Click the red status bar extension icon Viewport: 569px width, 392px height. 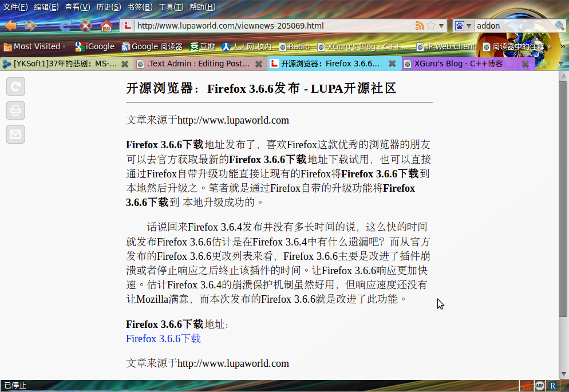pyautogui.click(x=527, y=386)
